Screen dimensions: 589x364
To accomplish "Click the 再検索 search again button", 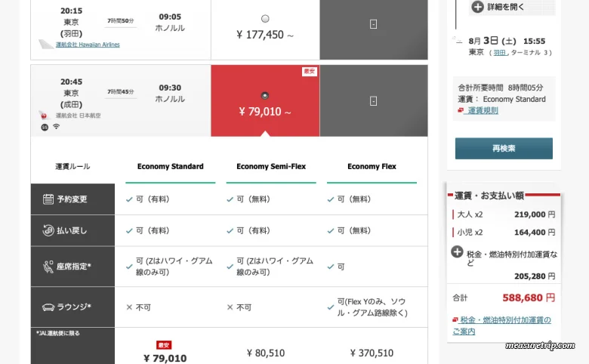I will point(504,148).
